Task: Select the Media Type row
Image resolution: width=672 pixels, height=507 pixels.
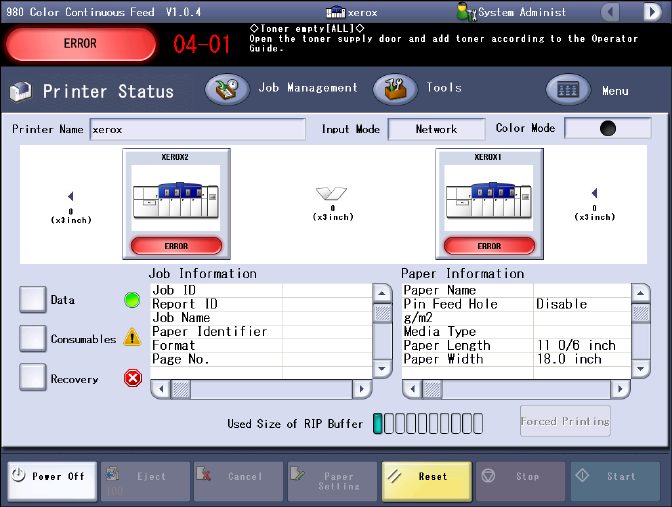Action: 516,331
